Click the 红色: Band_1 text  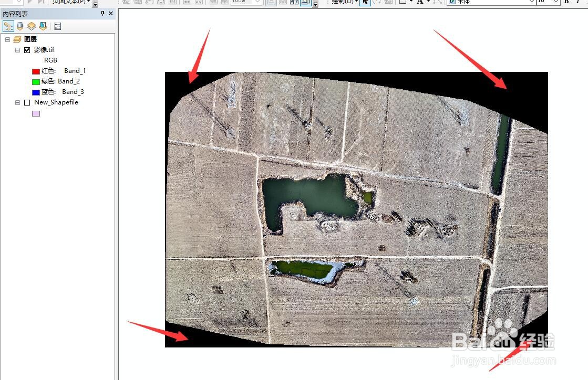point(64,71)
